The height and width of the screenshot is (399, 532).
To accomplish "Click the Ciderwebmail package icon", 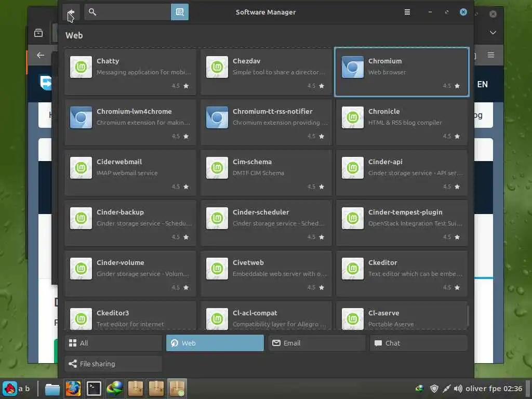I will point(81,168).
